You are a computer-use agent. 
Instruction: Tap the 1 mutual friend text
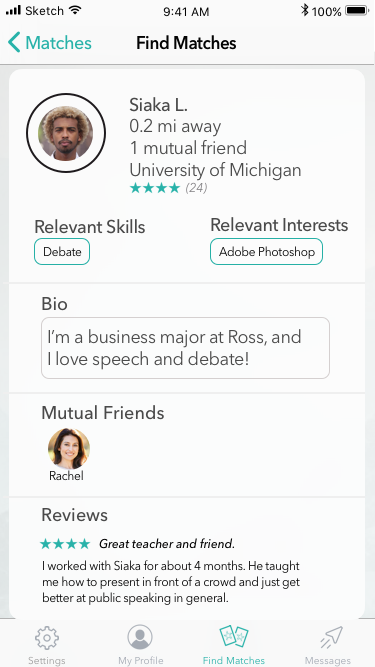[188, 148]
